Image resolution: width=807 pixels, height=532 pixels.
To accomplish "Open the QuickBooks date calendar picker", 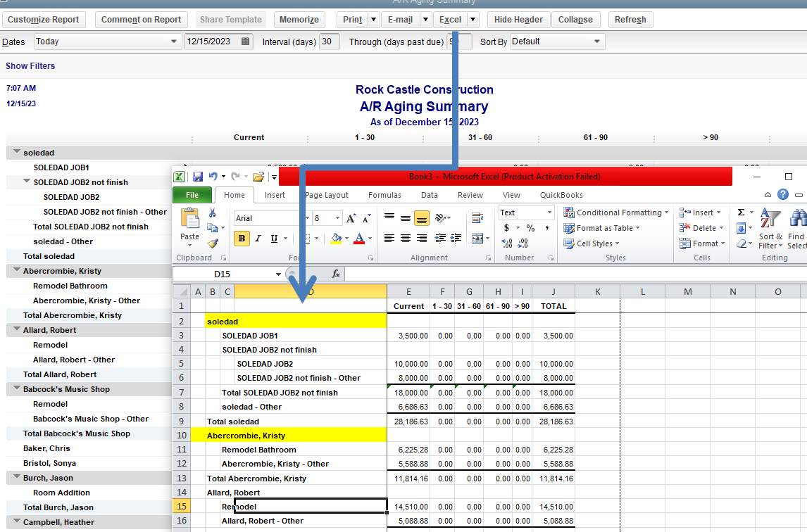I will pyautogui.click(x=246, y=41).
